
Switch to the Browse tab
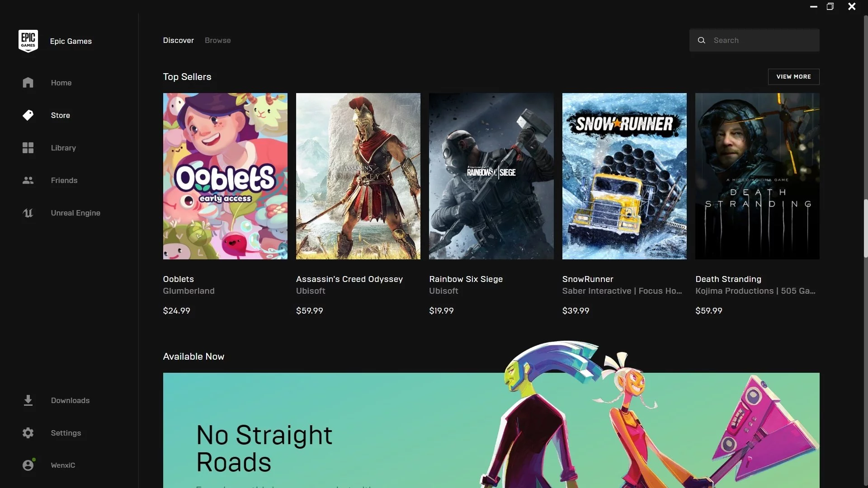pyautogui.click(x=217, y=40)
